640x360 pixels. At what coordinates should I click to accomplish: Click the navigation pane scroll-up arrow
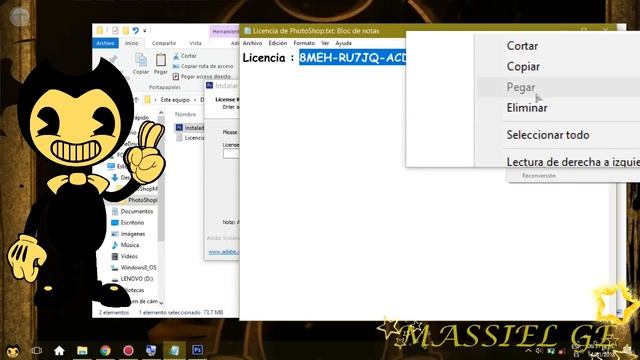tap(161, 112)
